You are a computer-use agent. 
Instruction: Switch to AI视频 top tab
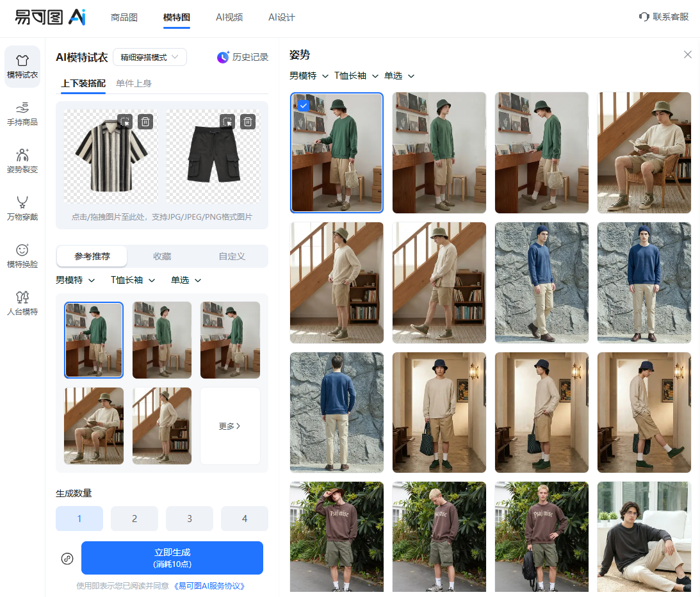click(x=229, y=17)
